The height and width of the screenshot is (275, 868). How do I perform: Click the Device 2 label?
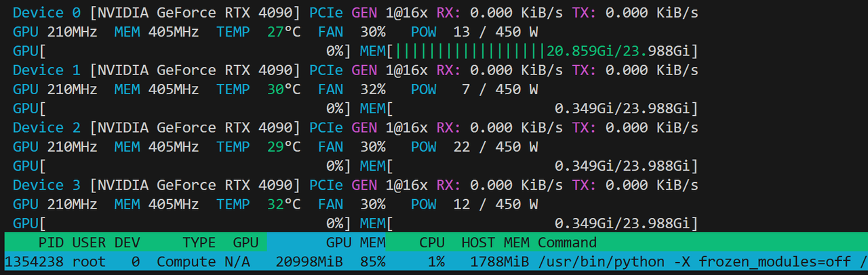click(47, 128)
